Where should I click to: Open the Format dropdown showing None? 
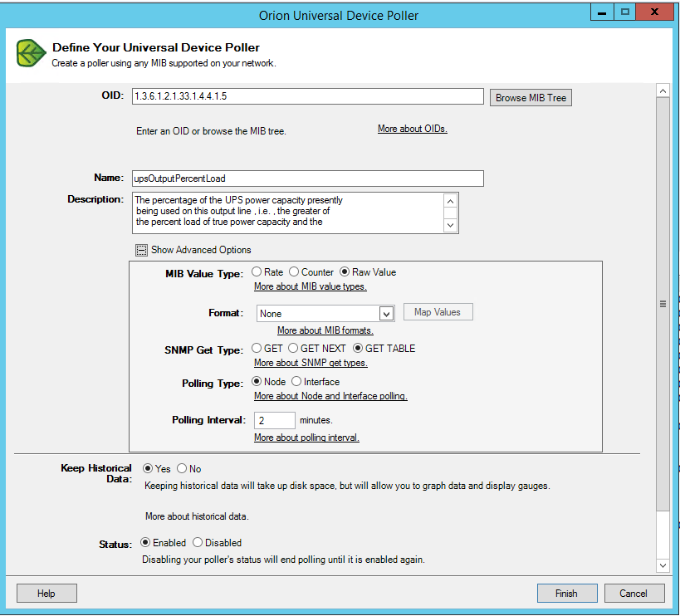[325, 314]
